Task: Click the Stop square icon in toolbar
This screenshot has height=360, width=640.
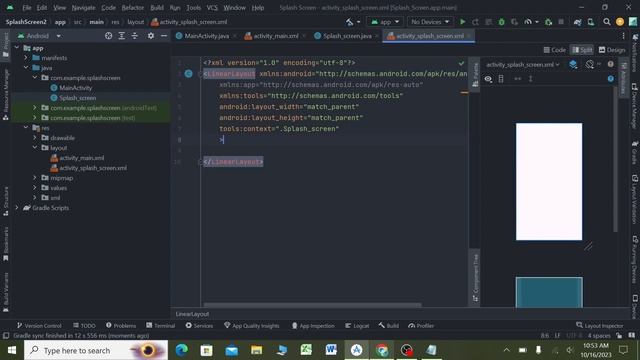Action: tap(561, 22)
